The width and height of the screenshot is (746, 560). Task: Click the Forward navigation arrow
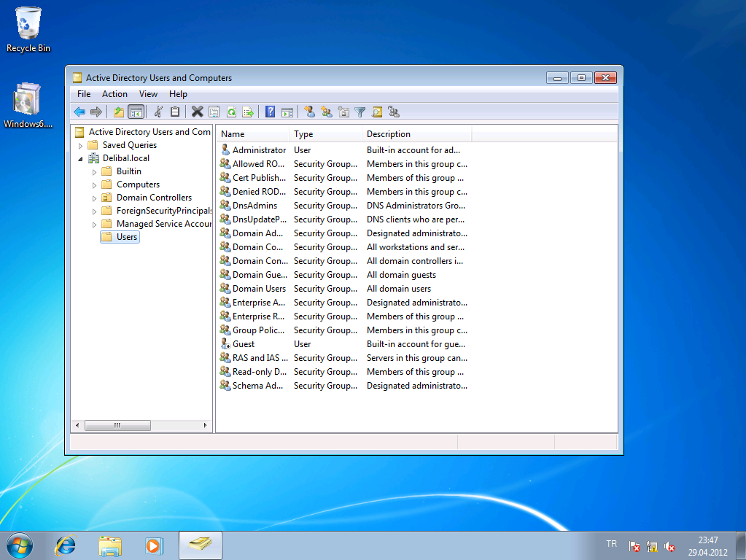(95, 112)
